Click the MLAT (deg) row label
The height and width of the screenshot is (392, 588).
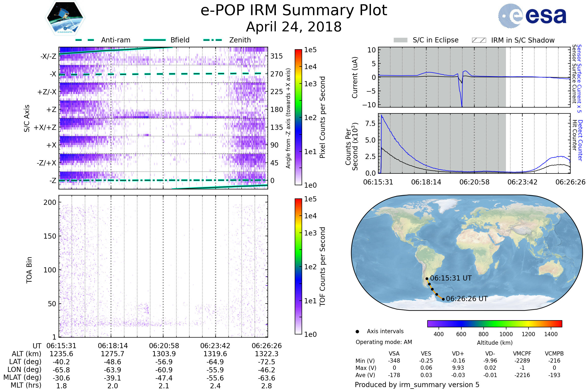tap(22, 377)
